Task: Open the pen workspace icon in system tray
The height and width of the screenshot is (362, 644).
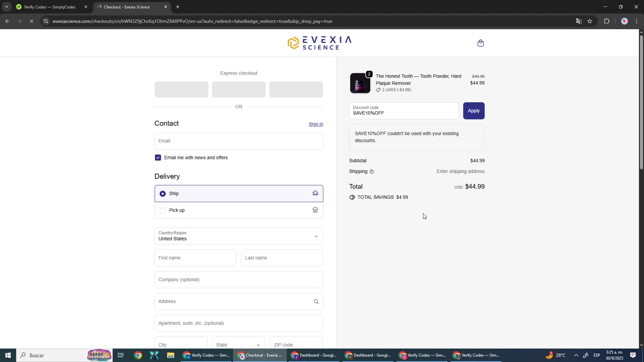Action: pos(586,355)
